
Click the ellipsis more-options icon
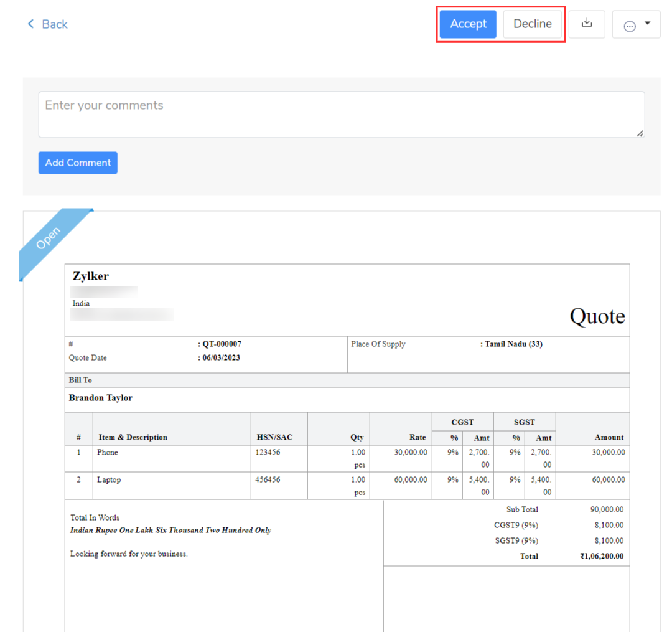(x=630, y=26)
